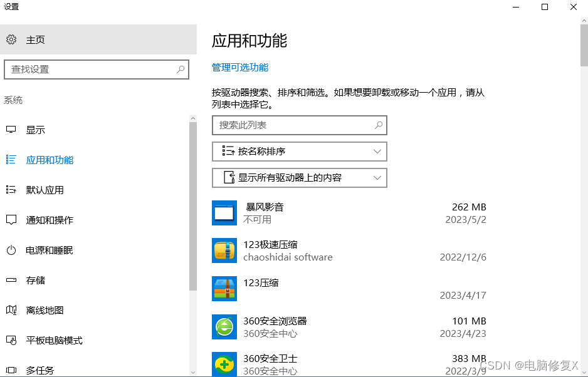Open 电源和睡眠 settings

pos(95,250)
